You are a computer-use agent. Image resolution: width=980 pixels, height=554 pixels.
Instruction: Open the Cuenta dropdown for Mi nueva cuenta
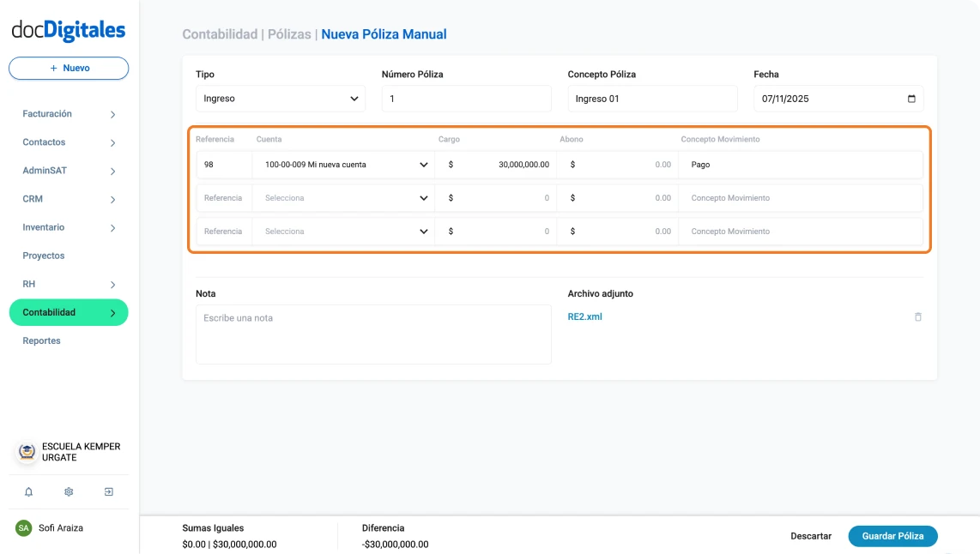[x=423, y=164]
